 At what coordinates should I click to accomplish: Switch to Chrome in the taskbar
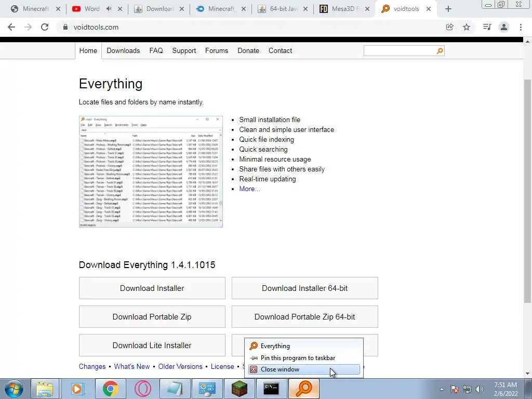[110, 389]
